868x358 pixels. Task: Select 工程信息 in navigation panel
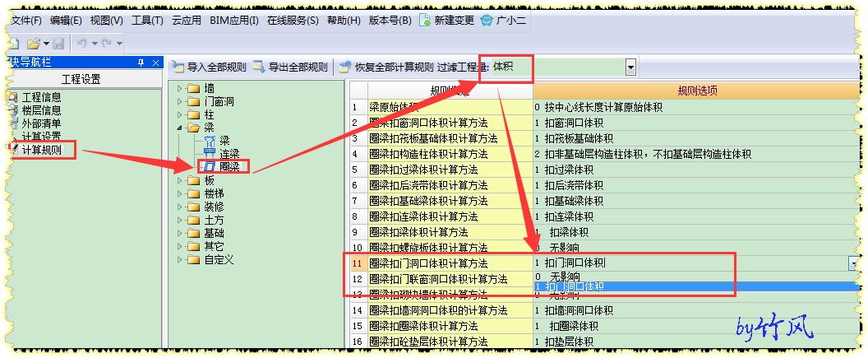[x=41, y=98]
